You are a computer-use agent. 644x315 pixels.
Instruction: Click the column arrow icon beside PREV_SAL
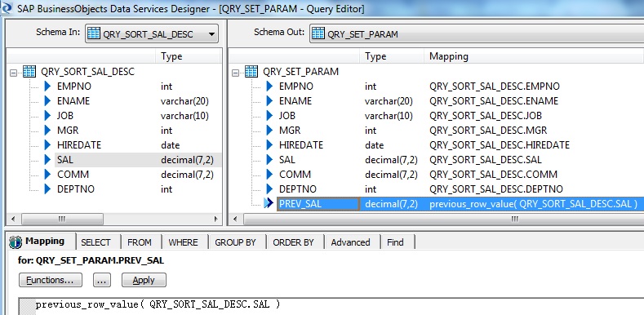269,203
